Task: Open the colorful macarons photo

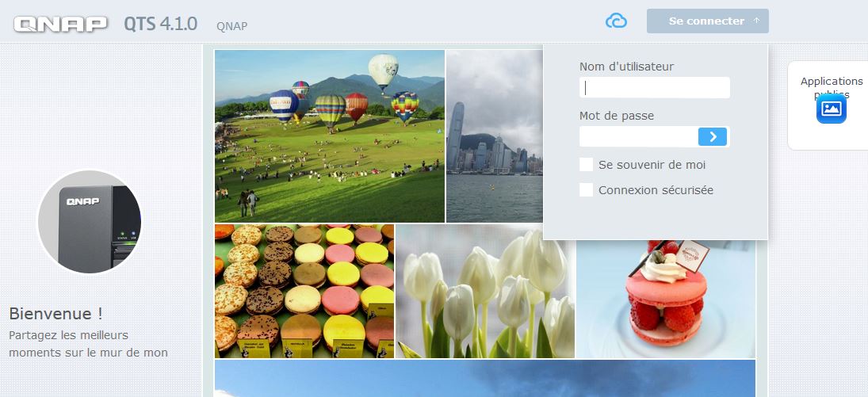Action: click(x=304, y=292)
